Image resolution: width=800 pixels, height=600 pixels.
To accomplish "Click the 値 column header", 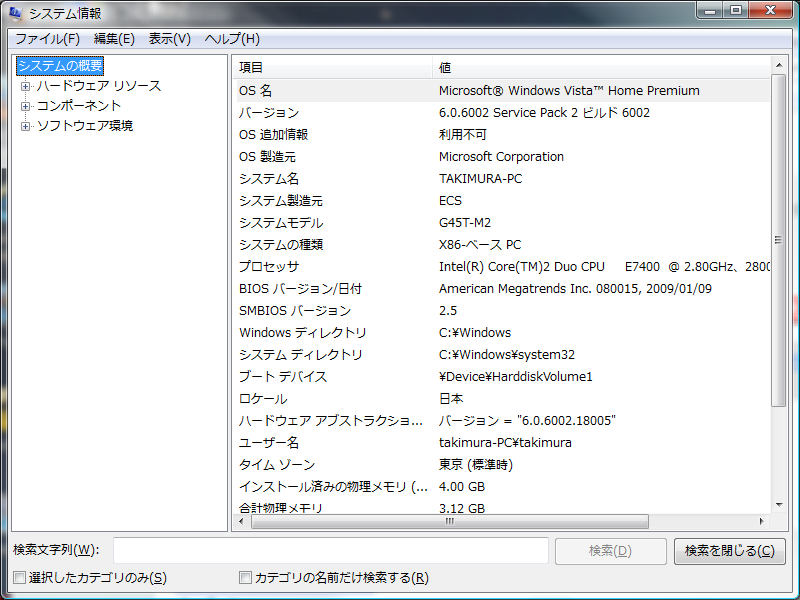I will click(602, 67).
